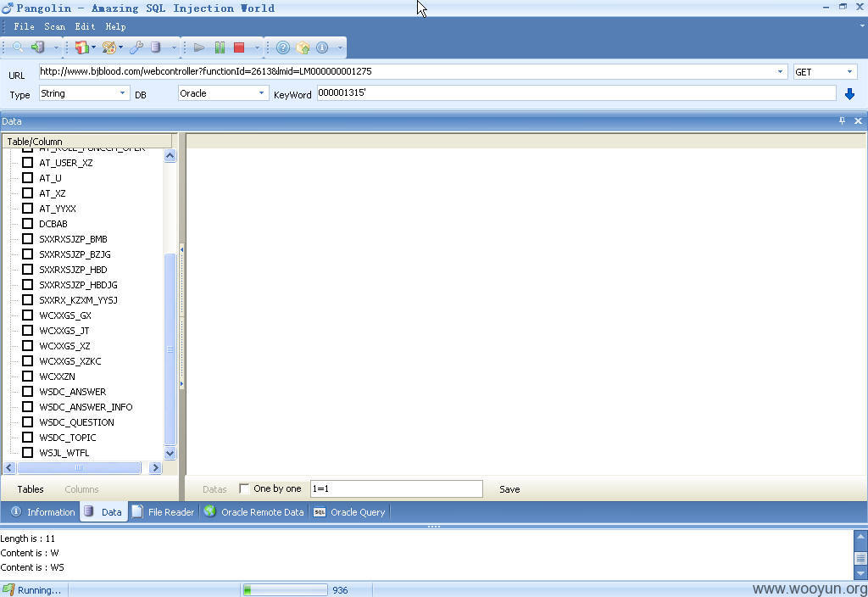This screenshot has width=868, height=597.
Task: Select the Data tab
Action: [x=103, y=511]
